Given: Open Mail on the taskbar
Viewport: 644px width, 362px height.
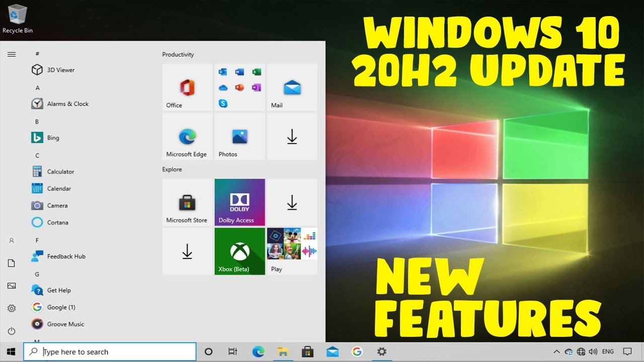Looking at the screenshot, I should point(332,352).
